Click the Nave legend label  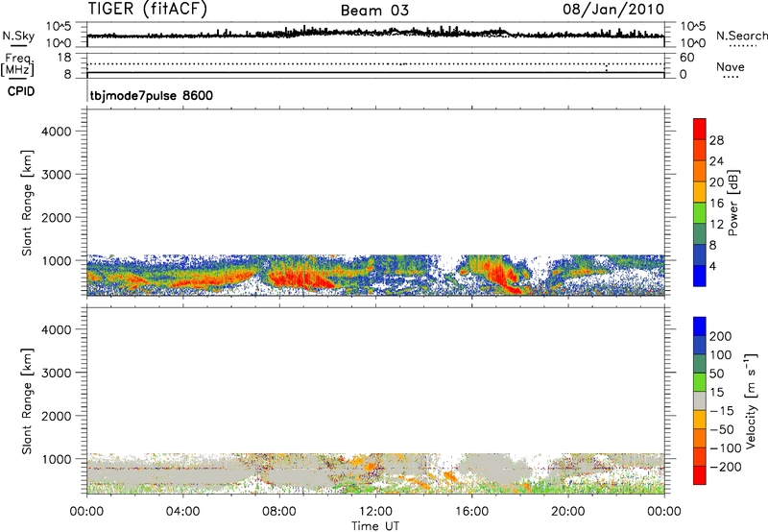731,66
